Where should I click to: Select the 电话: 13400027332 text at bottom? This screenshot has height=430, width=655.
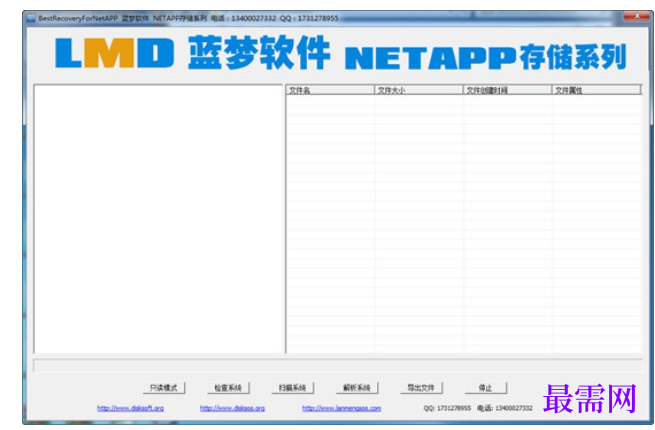pyautogui.click(x=505, y=408)
